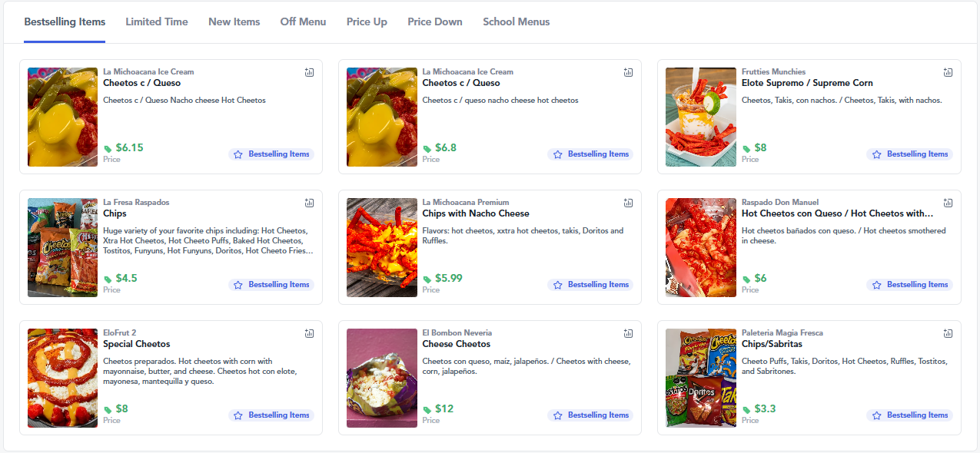Open chart icon for Chips with Nacho Cheese
Image resolution: width=980 pixels, height=453 pixels.
628,203
